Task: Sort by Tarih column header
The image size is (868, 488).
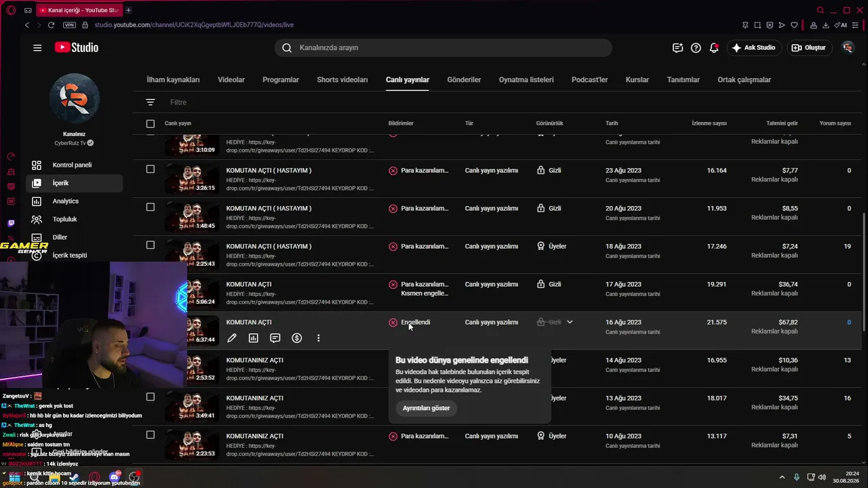Action: point(612,123)
